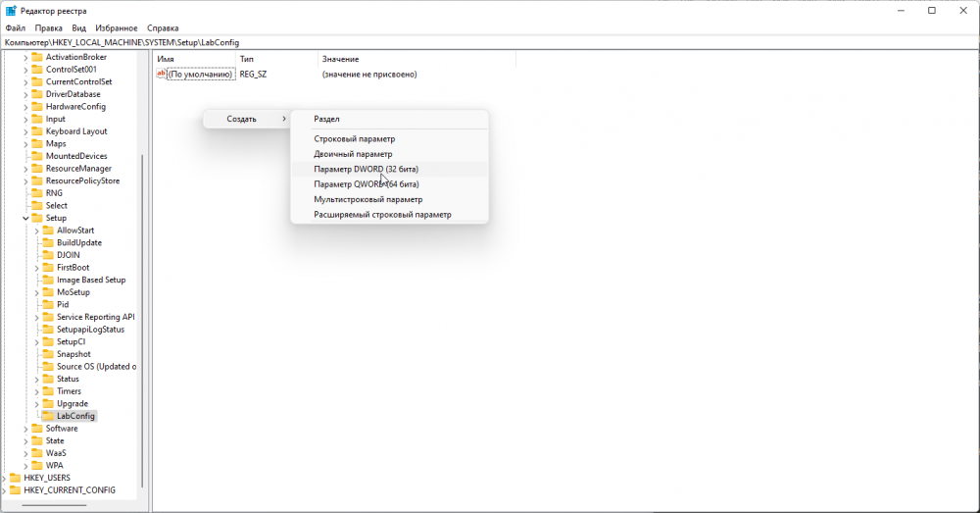Image resolution: width=980 pixels, height=513 pixels.
Task: Click the ResourceManager folder icon
Action: click(x=37, y=169)
